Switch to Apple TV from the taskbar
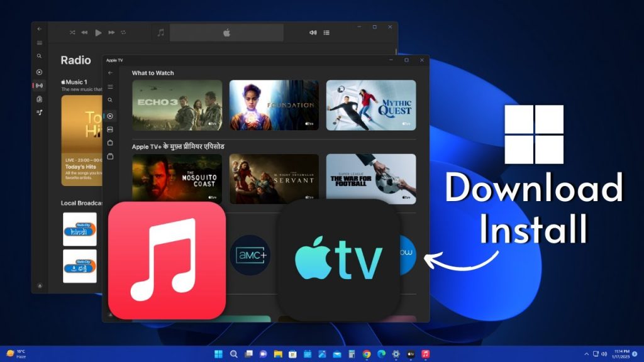 tap(411, 354)
